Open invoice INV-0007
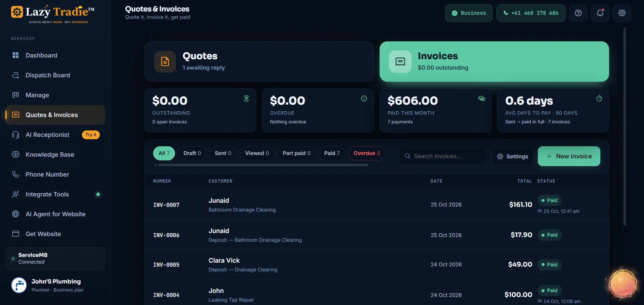The width and height of the screenshot is (644, 305). pos(377,205)
